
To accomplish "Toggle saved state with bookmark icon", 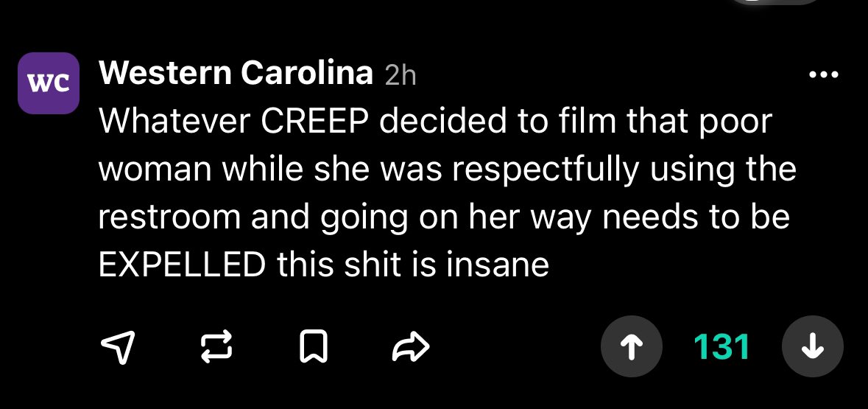I will [x=314, y=347].
